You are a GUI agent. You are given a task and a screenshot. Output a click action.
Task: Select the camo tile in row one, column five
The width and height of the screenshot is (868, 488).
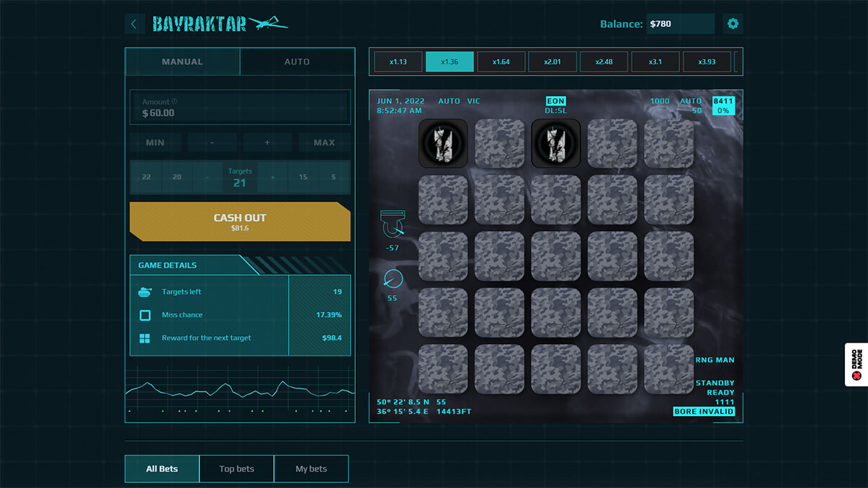(x=669, y=143)
